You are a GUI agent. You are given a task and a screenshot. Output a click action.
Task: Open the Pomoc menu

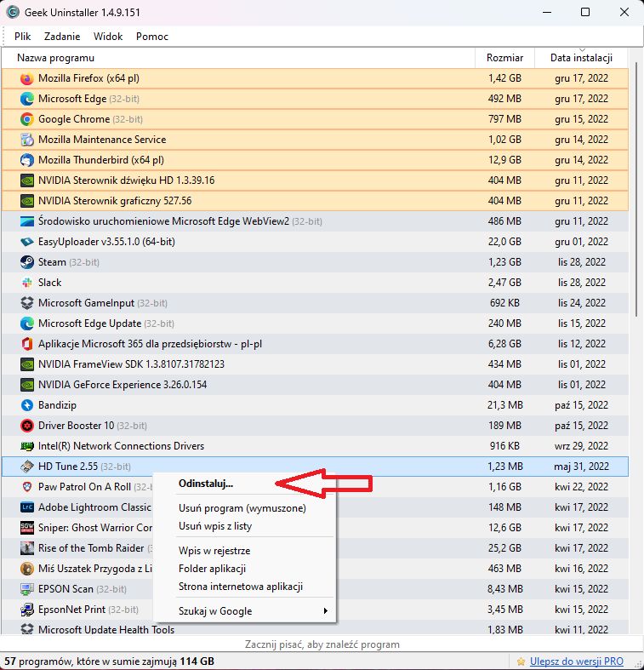[x=152, y=37]
